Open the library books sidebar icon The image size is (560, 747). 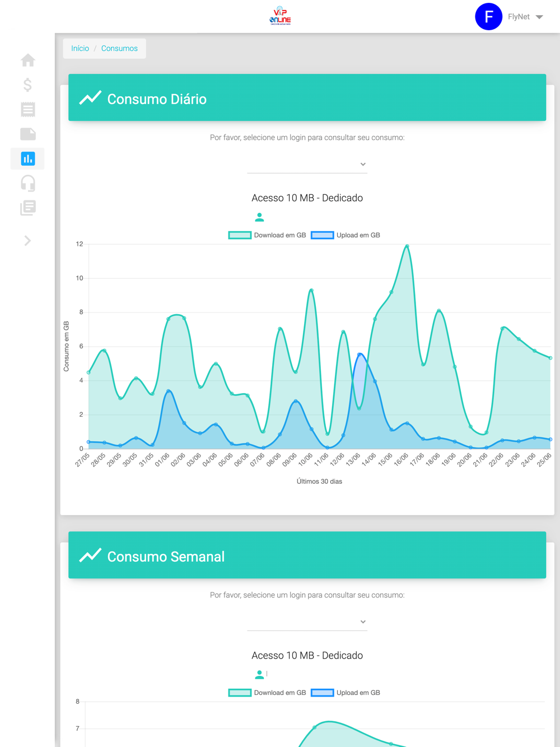[x=28, y=208]
